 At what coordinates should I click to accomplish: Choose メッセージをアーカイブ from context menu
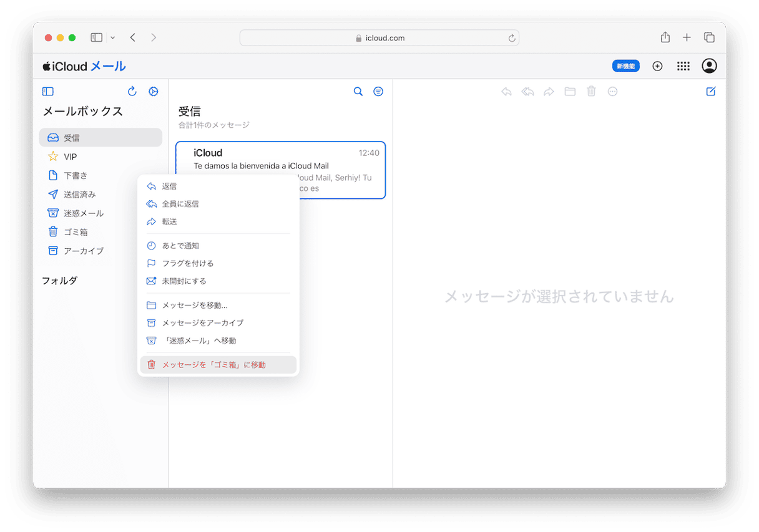pos(218,323)
